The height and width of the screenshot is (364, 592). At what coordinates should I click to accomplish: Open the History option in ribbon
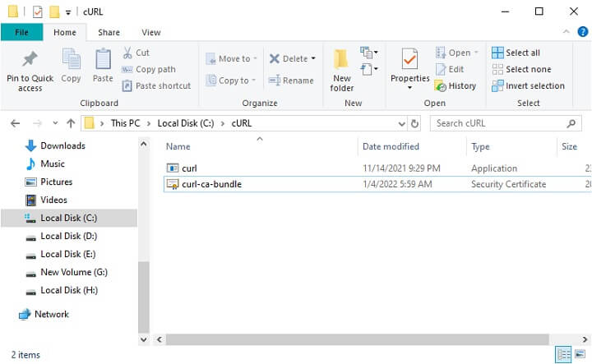456,85
